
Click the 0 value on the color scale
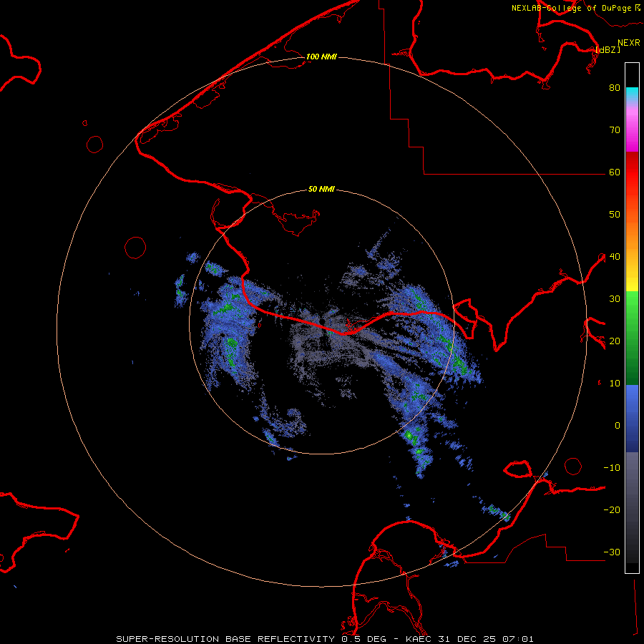[x=618, y=426]
